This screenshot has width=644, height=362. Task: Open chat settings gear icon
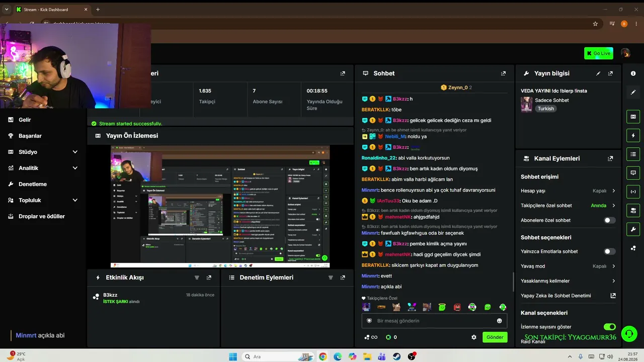473,337
